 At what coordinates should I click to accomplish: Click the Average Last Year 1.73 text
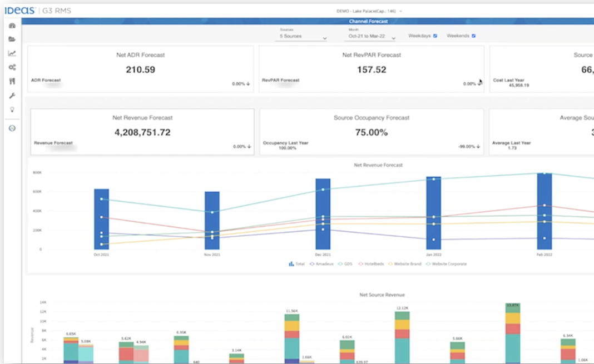(x=512, y=145)
